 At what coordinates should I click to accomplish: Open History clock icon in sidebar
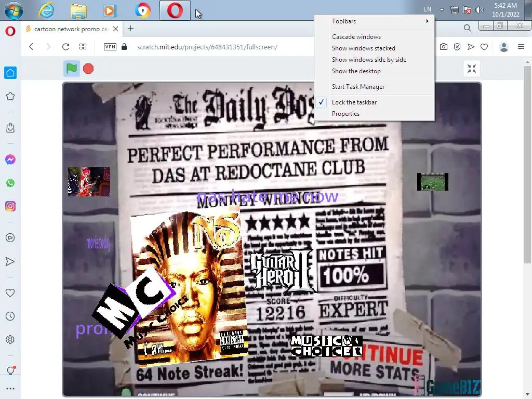(x=10, y=316)
